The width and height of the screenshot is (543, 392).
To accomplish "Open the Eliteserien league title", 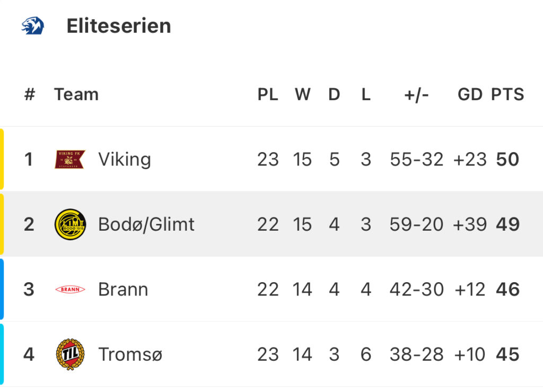I will pos(119,26).
